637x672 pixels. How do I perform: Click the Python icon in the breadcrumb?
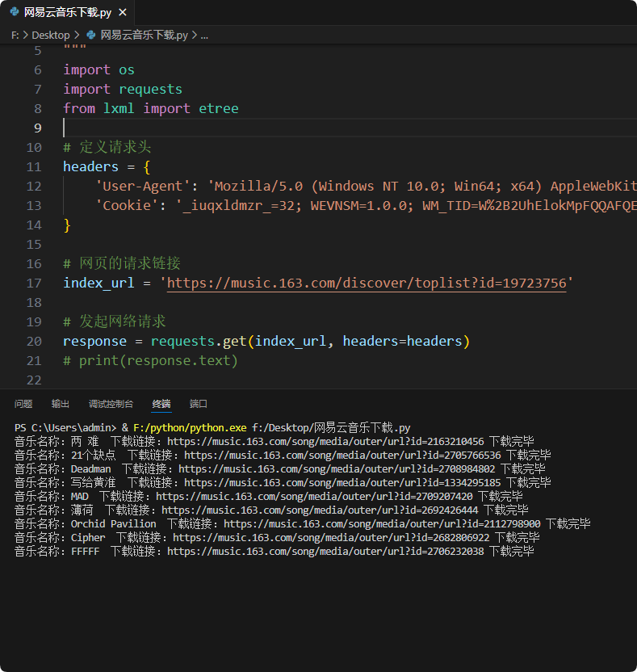(x=90, y=35)
